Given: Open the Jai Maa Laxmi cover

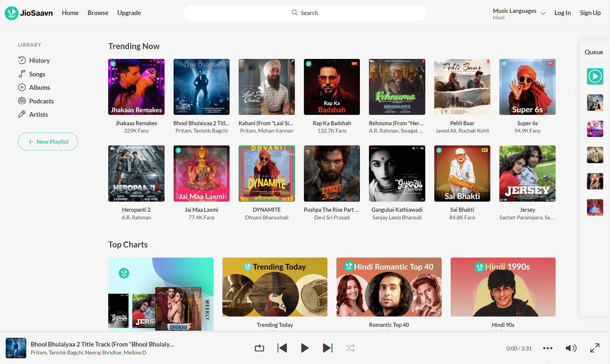Looking at the screenshot, I should coord(201,173).
